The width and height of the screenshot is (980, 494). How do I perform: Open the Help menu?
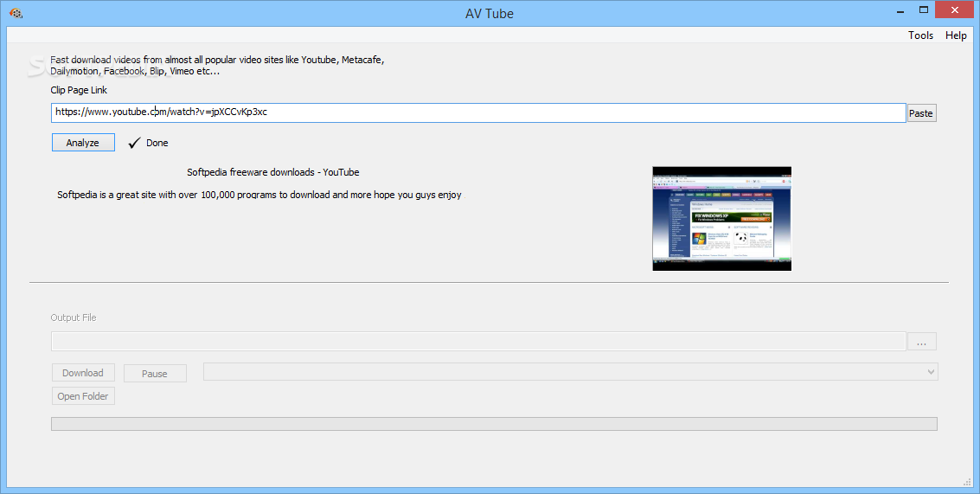(956, 35)
